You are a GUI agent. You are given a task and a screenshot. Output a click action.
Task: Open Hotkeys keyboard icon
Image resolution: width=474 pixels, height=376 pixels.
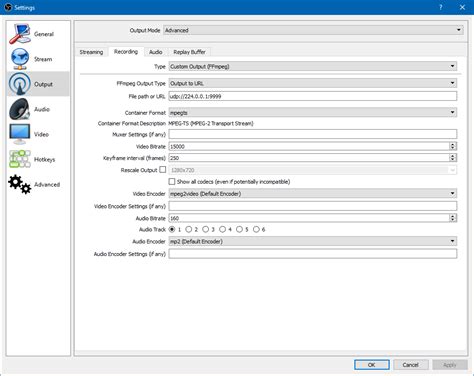pyautogui.click(x=20, y=159)
